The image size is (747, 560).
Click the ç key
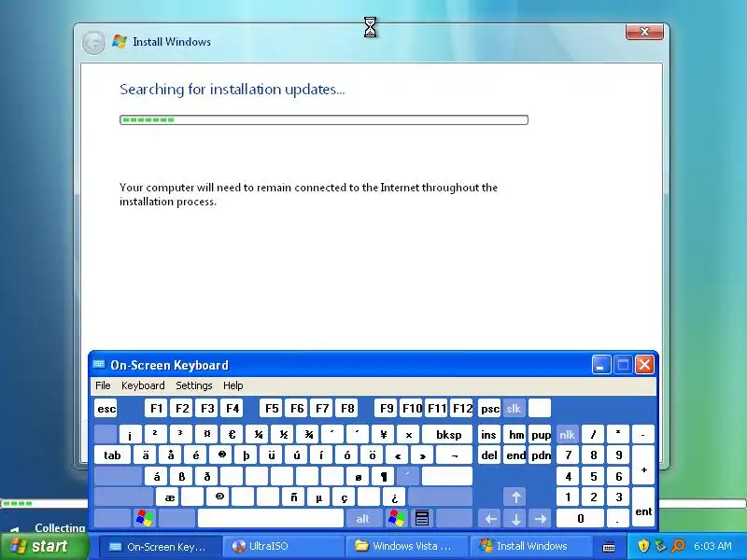pos(344,497)
